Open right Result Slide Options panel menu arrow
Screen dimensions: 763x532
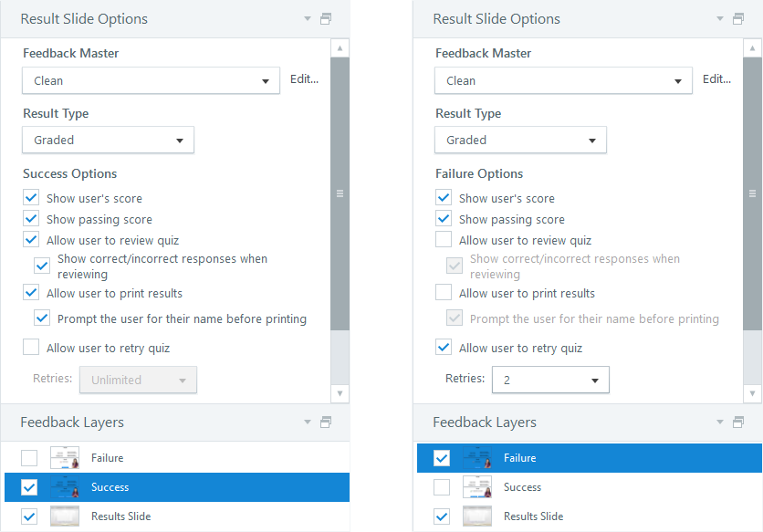pos(722,19)
